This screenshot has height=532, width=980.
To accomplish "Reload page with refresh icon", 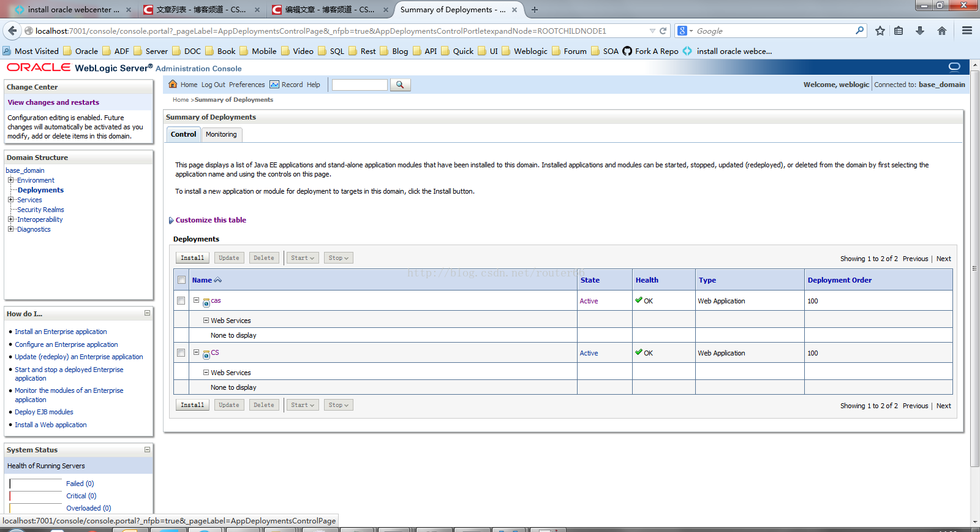I will tap(663, 31).
